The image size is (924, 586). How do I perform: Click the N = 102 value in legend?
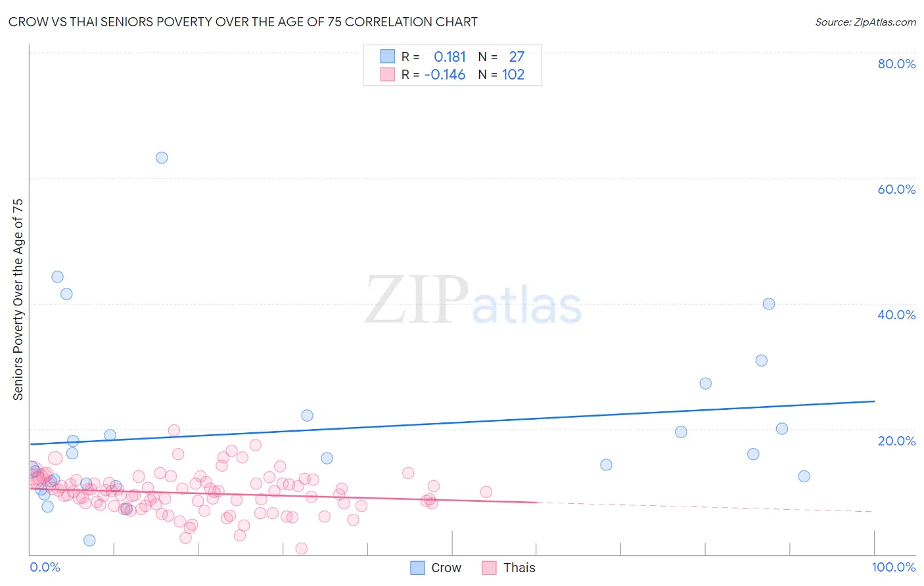tap(501, 74)
